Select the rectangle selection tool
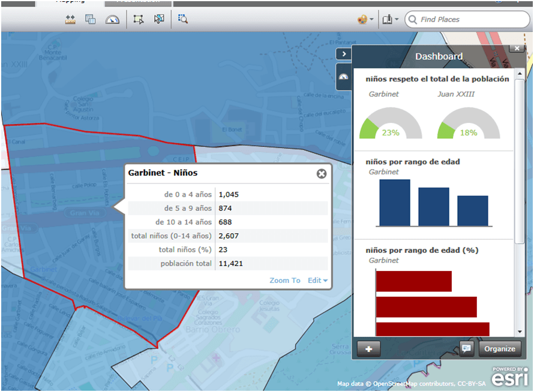Image resolution: width=534 pixels, height=392 pixels. click(138, 19)
